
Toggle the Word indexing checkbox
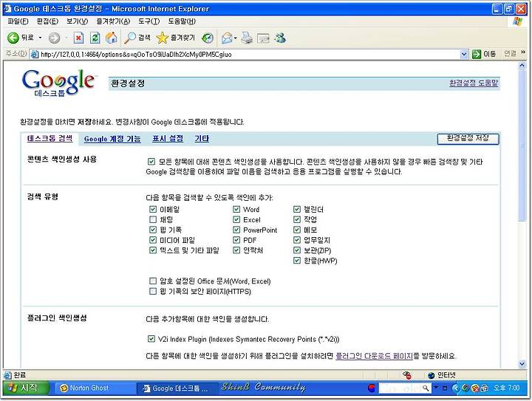coord(236,209)
